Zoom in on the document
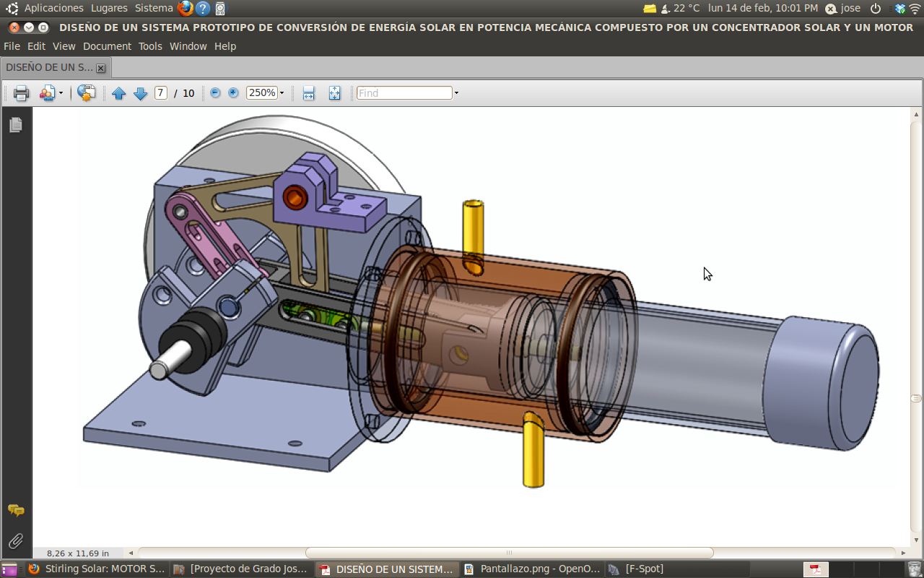The width and height of the screenshot is (924, 578). coord(232,92)
